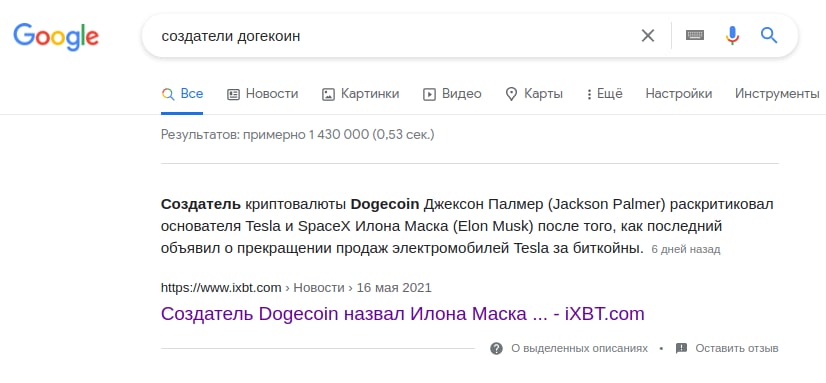The width and height of the screenshot is (826, 383).
Task: Expand the 'Ещё' menu
Action: [x=604, y=94]
